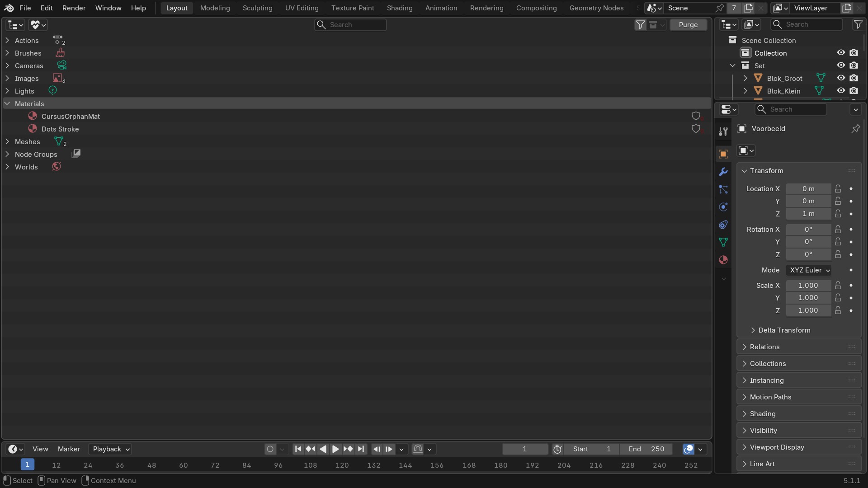Open the Render menu
The image size is (868, 488).
point(74,8)
